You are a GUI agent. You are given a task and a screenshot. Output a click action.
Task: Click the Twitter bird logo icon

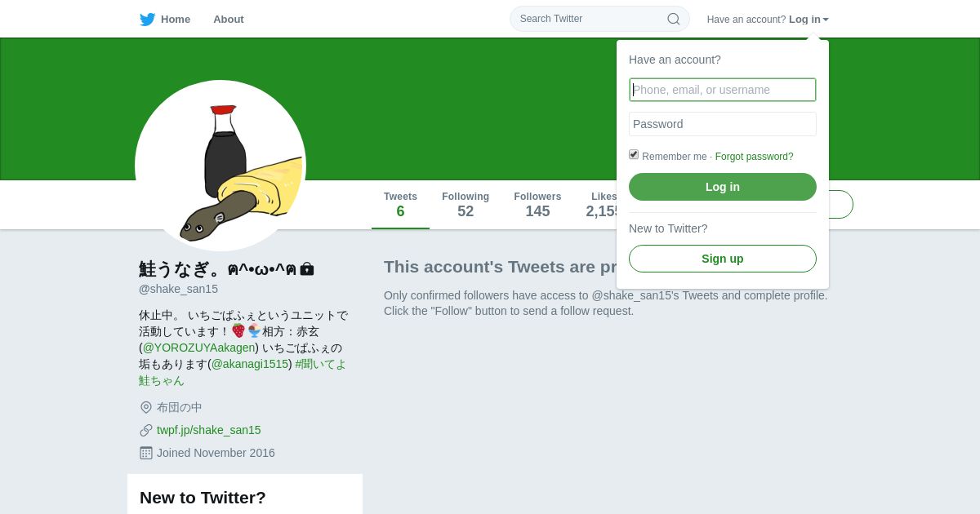(x=147, y=20)
